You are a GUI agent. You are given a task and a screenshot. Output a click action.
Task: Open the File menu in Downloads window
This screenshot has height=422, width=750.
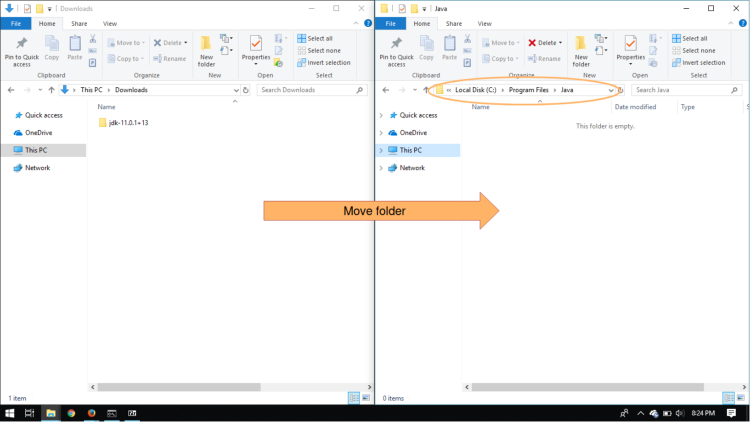[17, 23]
